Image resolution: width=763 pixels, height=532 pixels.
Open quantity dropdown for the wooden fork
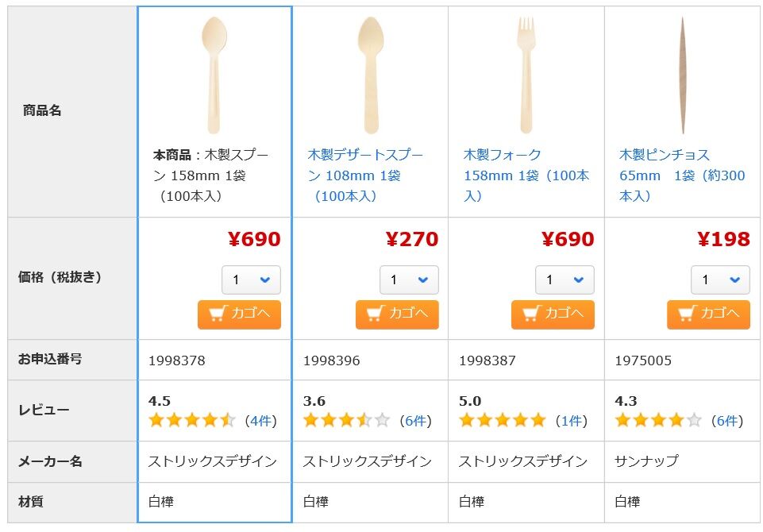pos(565,279)
